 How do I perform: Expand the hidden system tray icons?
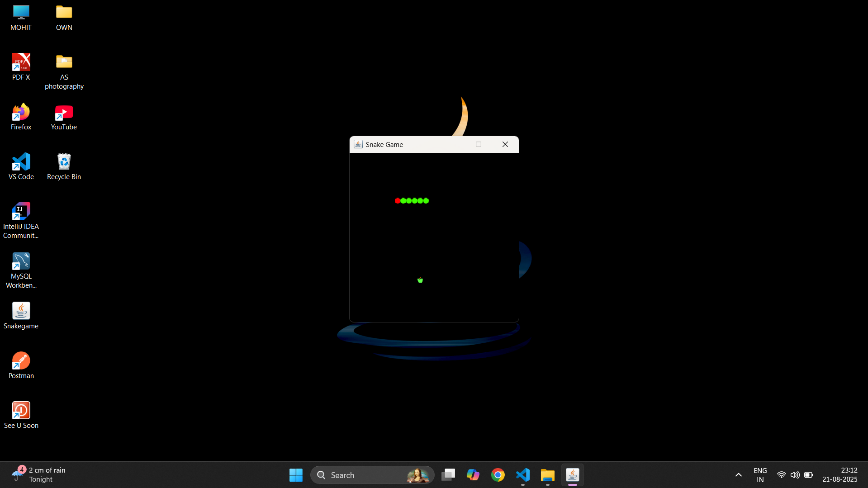[738, 475]
